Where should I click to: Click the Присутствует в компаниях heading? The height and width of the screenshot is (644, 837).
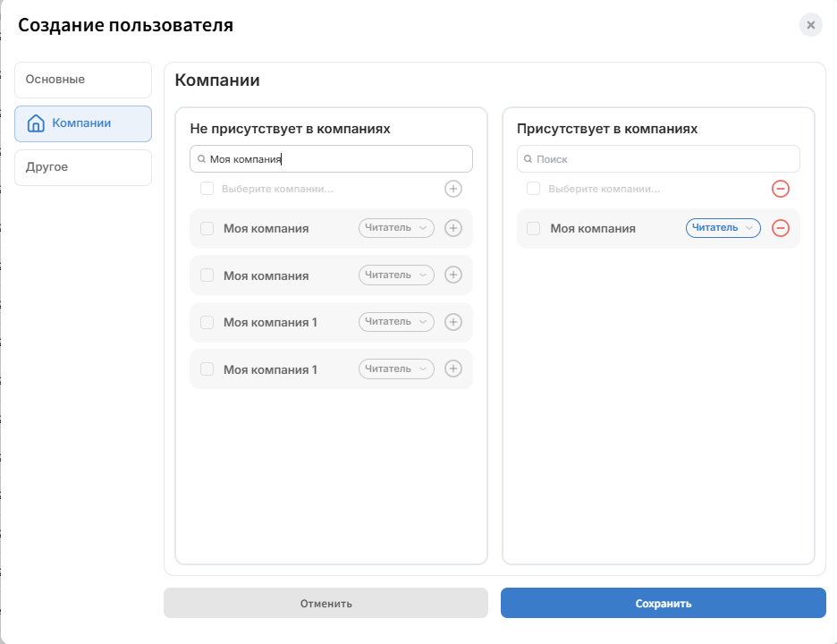[x=607, y=129]
